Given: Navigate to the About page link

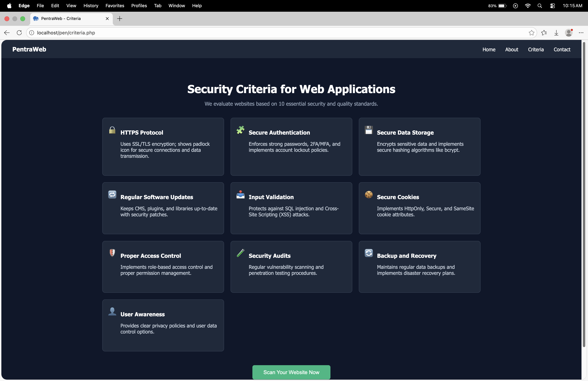Looking at the screenshot, I should (511, 49).
